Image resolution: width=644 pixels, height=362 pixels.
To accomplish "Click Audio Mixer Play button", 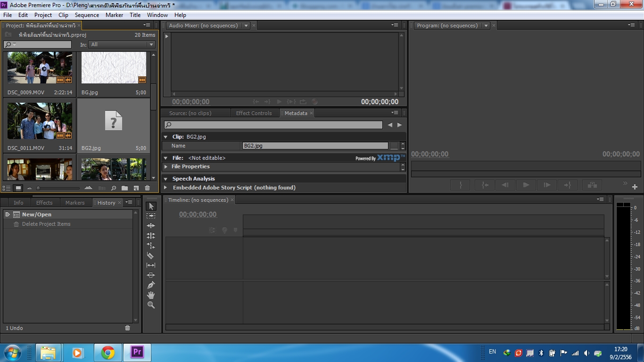I will click(x=279, y=102).
